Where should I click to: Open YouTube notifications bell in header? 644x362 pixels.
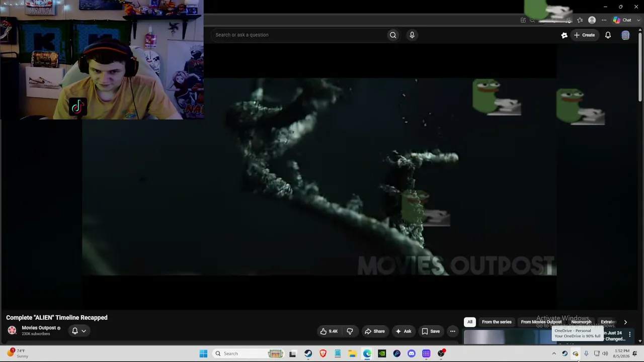[608, 35]
